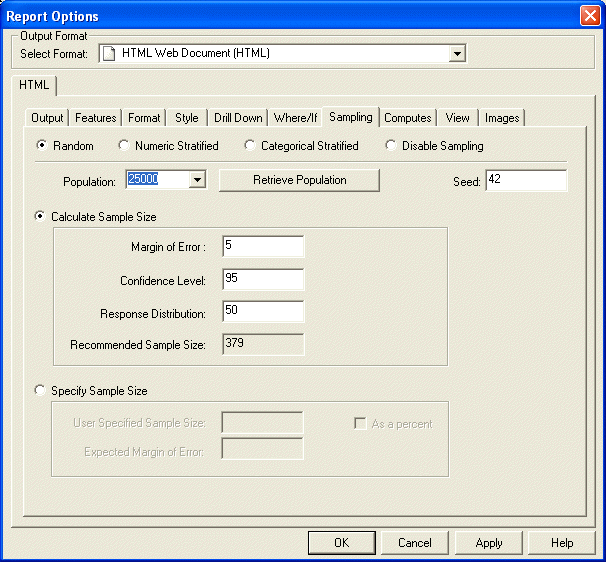The image size is (606, 562).
Task: Click the Response Distribution field
Action: 263,311
